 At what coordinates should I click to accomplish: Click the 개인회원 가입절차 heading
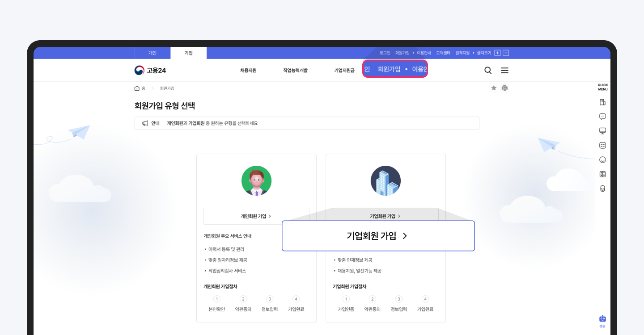coord(220,286)
